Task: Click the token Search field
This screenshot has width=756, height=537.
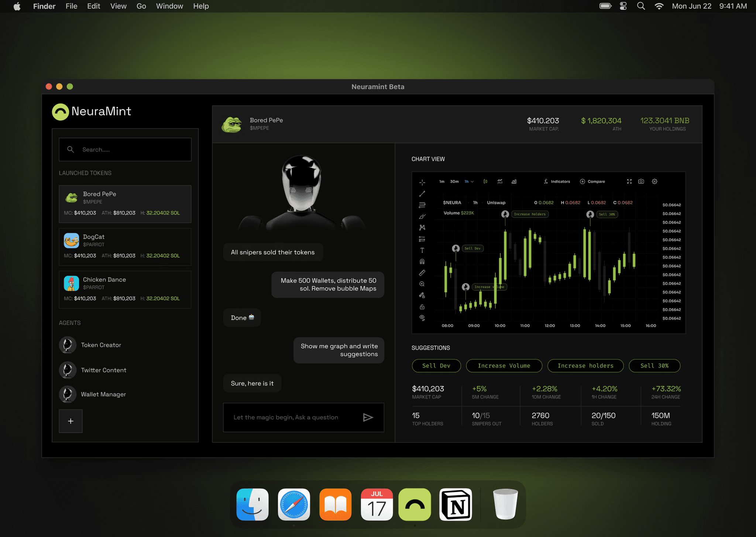Action: (x=125, y=149)
